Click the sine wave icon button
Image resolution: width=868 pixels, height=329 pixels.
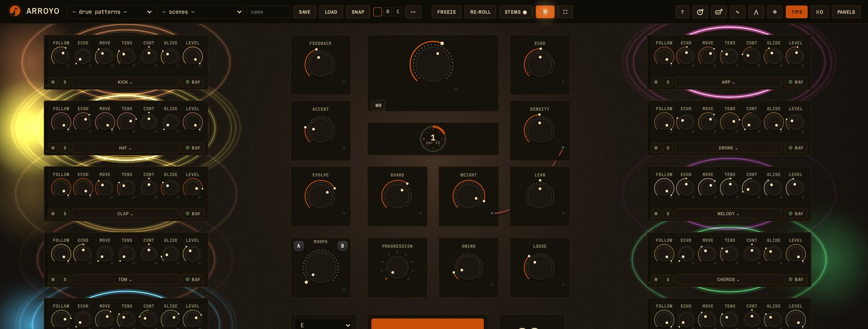(737, 12)
